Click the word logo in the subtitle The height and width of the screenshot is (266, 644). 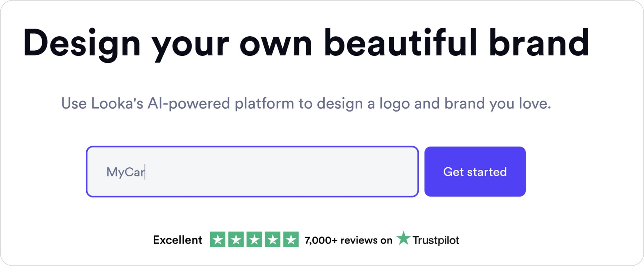[x=394, y=104]
